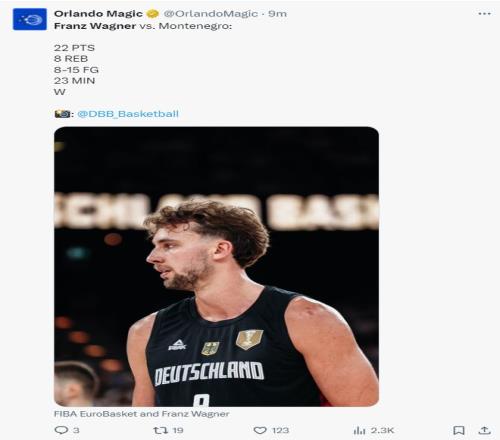
Task: Click the FIBA EuroBasket and Franz Wagner caption
Action: coord(142,414)
